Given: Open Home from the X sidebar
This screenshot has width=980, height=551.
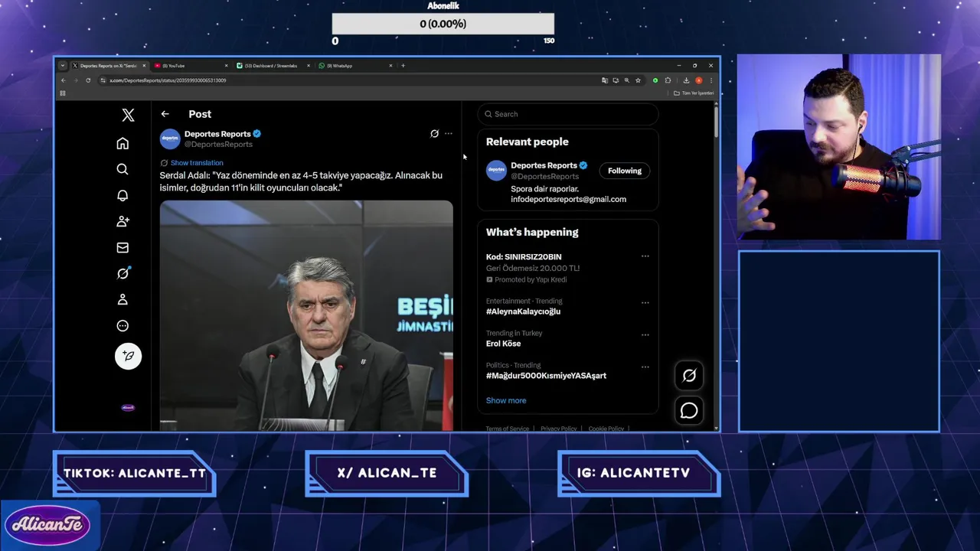Looking at the screenshot, I should click(x=122, y=143).
